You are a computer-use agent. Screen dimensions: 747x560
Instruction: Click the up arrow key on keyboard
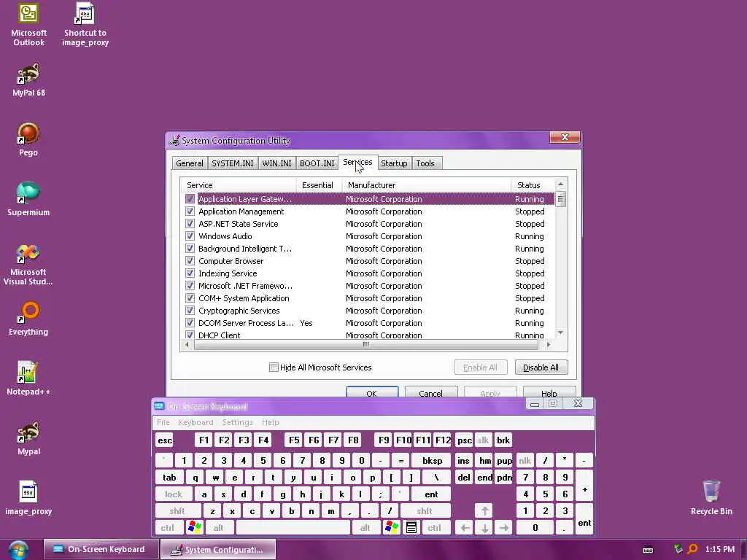[x=484, y=511]
